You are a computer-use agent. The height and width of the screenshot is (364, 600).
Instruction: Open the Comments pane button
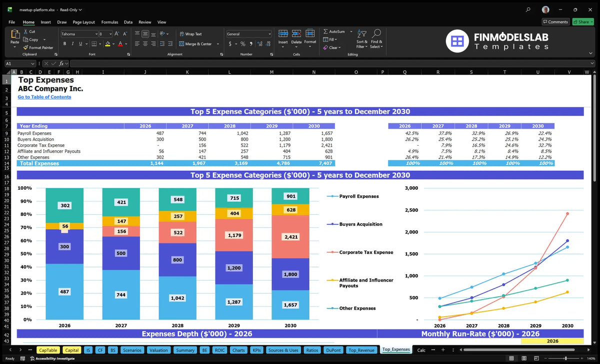(x=555, y=22)
